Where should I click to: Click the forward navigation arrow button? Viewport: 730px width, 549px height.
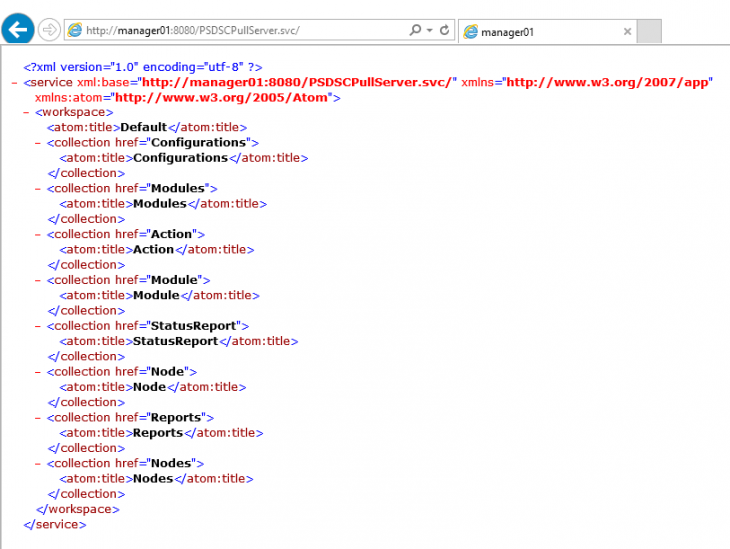[x=49, y=30]
